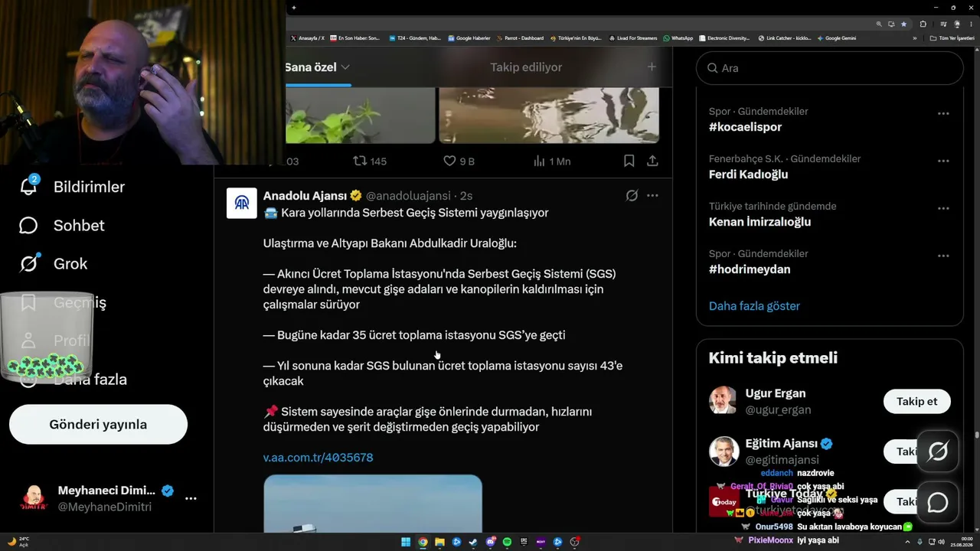View analytics icon showing 1 Mn views
Viewport: 980px width, 551px height.
tap(539, 161)
